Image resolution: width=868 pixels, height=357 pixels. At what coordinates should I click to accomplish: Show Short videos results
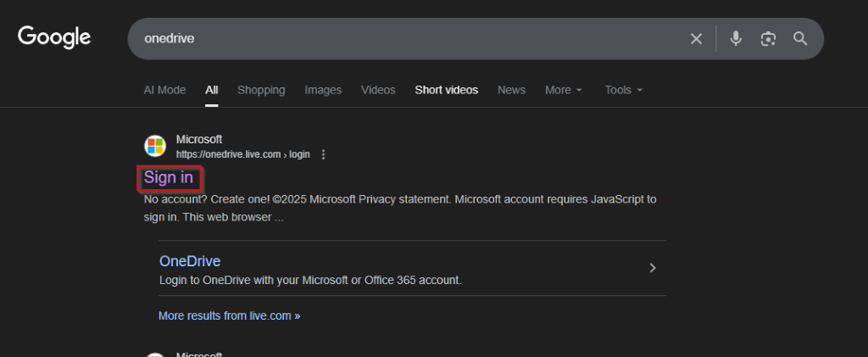click(446, 90)
